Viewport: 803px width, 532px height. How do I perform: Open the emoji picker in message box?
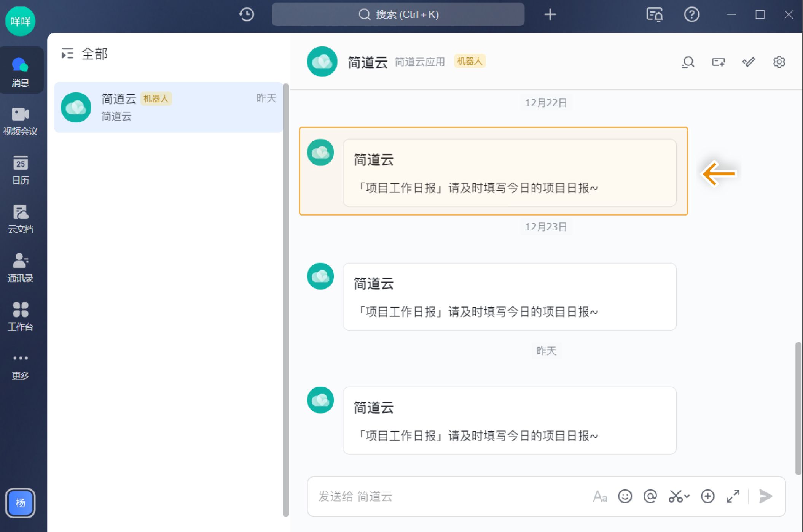625,496
